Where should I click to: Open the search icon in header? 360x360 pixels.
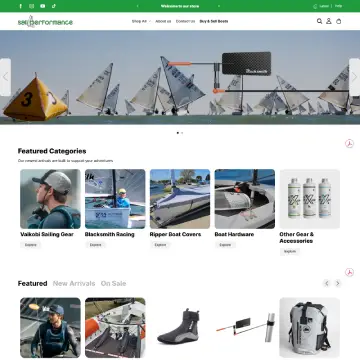point(319,21)
